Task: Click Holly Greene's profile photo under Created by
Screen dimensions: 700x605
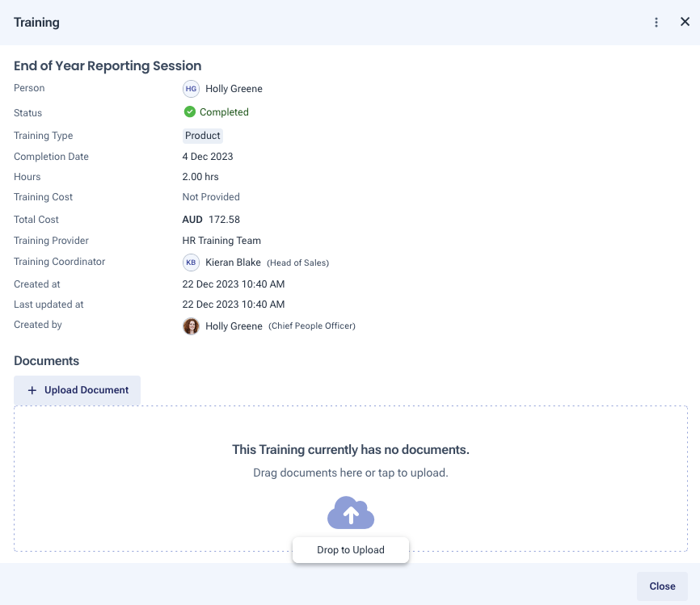Action: tap(191, 326)
